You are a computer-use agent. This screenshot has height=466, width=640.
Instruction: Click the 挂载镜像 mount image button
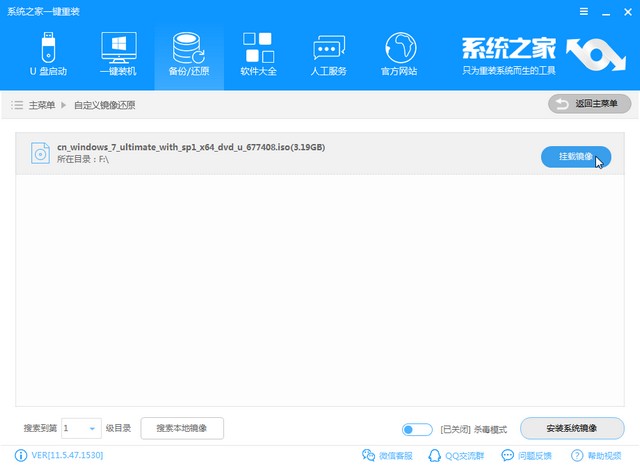pos(575,157)
